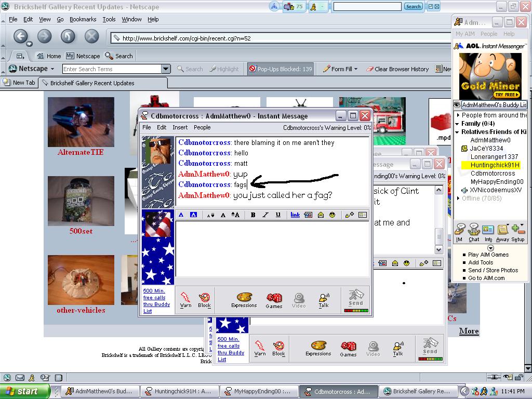
Task: Click the More link on Brickshelf page
Action: tap(469, 331)
